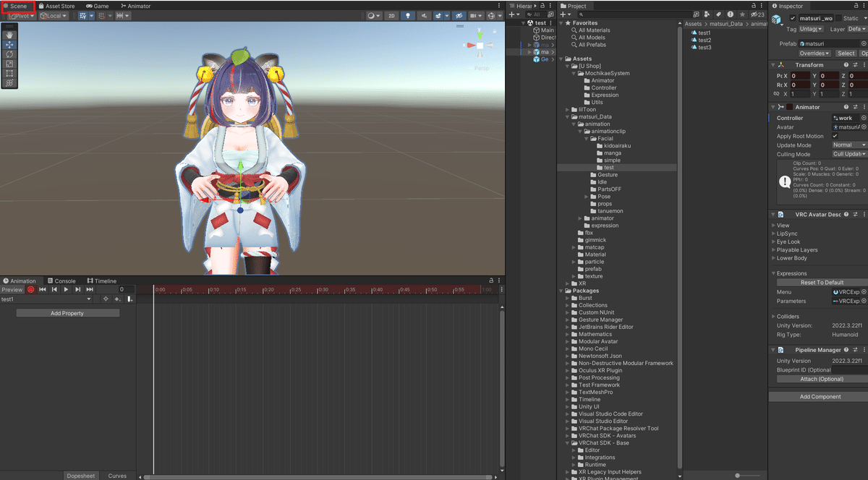The height and width of the screenshot is (480, 868).
Task: Switch to the Asset Store tab
Action: click(56, 6)
